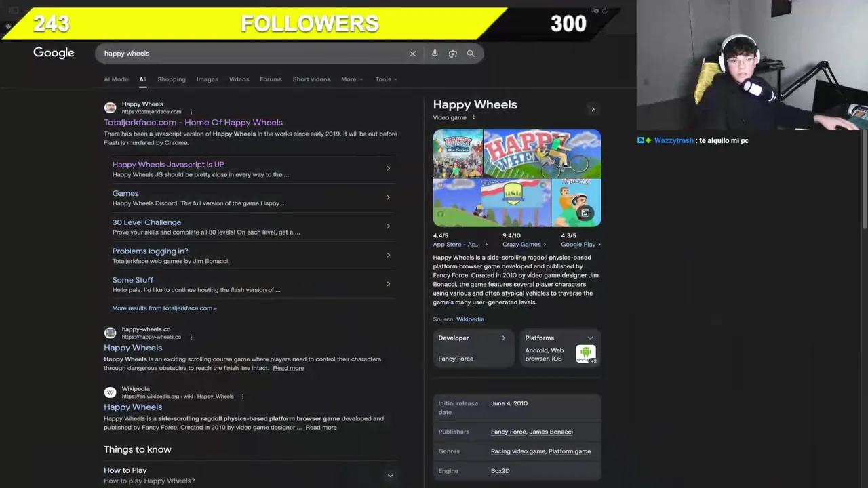Open three-dot menu next to totaljerkface.com
The width and height of the screenshot is (868, 488).
pyautogui.click(x=191, y=112)
